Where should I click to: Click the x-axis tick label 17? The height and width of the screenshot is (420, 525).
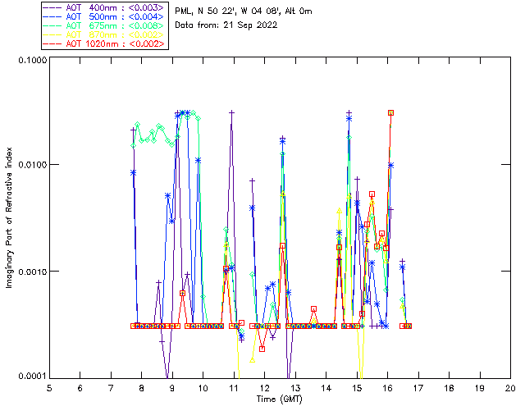point(418,388)
